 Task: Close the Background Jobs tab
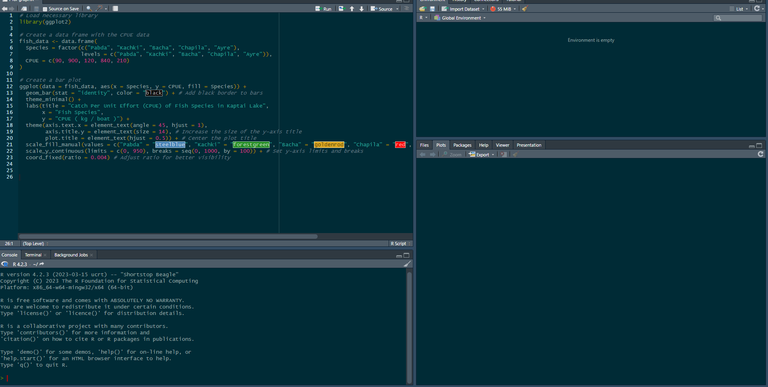[92, 255]
